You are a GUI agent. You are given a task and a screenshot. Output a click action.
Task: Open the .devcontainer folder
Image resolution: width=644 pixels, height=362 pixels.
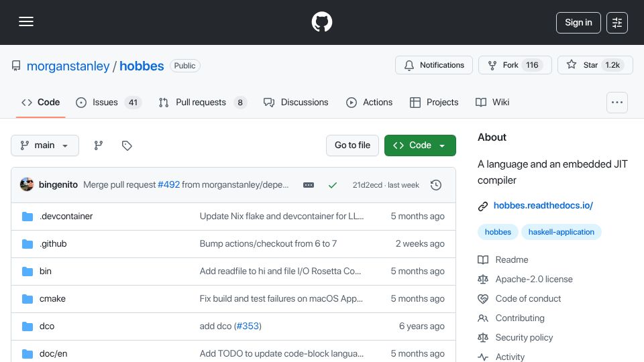click(x=66, y=217)
